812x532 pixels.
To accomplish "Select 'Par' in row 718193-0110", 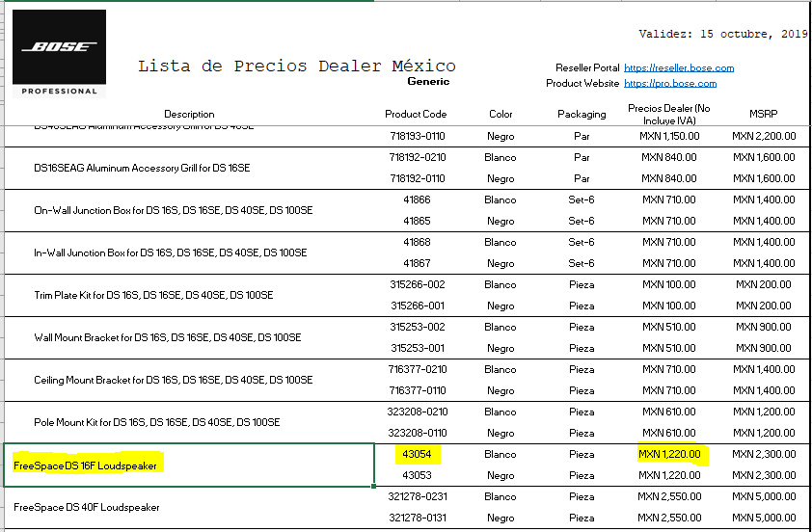I will pyautogui.click(x=582, y=136).
